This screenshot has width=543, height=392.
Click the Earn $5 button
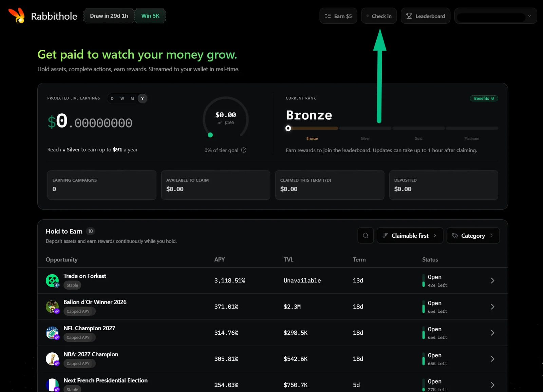pos(338,16)
